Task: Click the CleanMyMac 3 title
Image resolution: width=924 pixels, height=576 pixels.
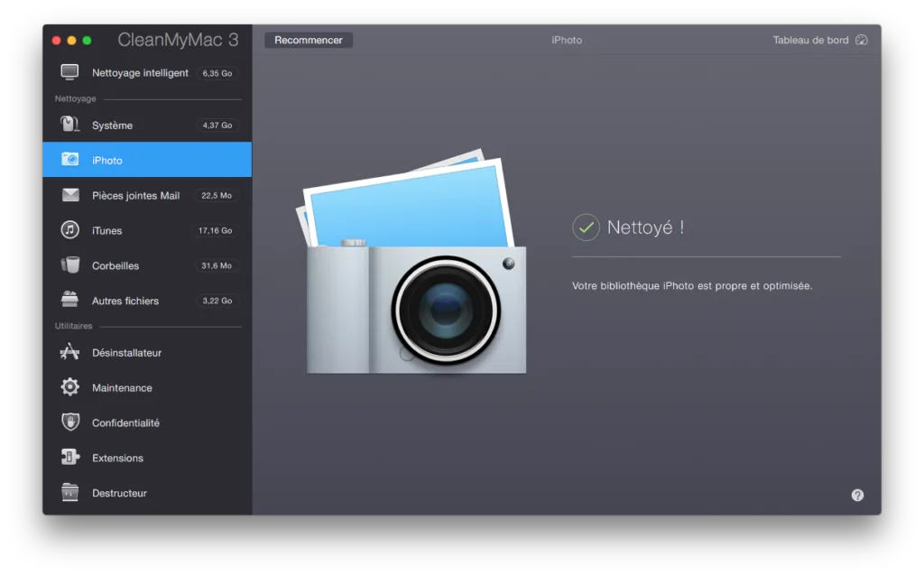Action: tap(178, 40)
